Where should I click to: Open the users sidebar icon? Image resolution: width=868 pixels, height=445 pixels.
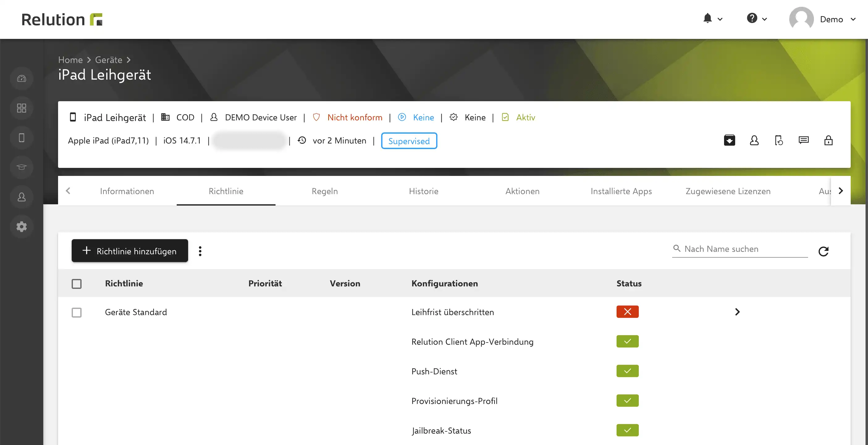coord(22,197)
